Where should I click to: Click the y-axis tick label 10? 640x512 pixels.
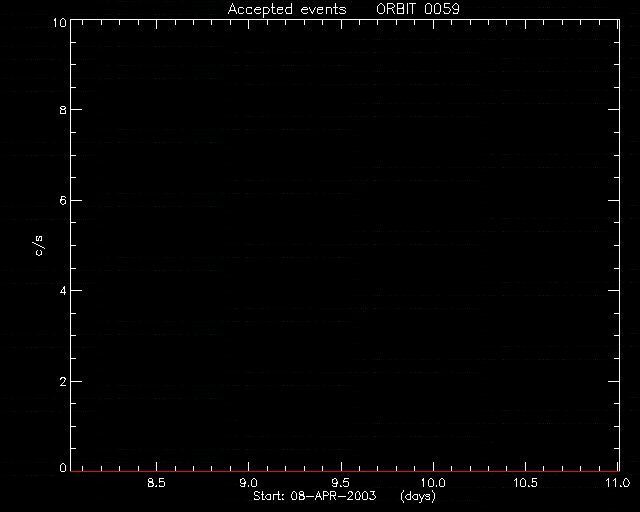(60, 23)
